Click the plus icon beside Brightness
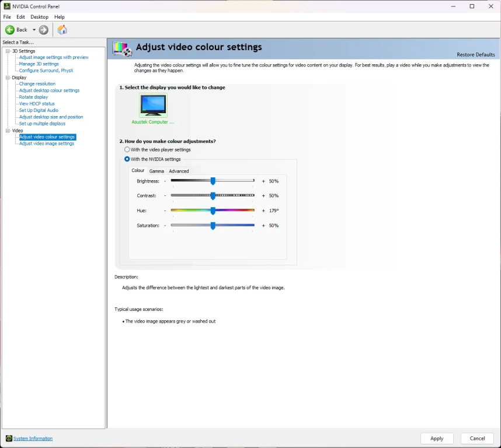Screen dimensions: 501x448 coord(263,181)
